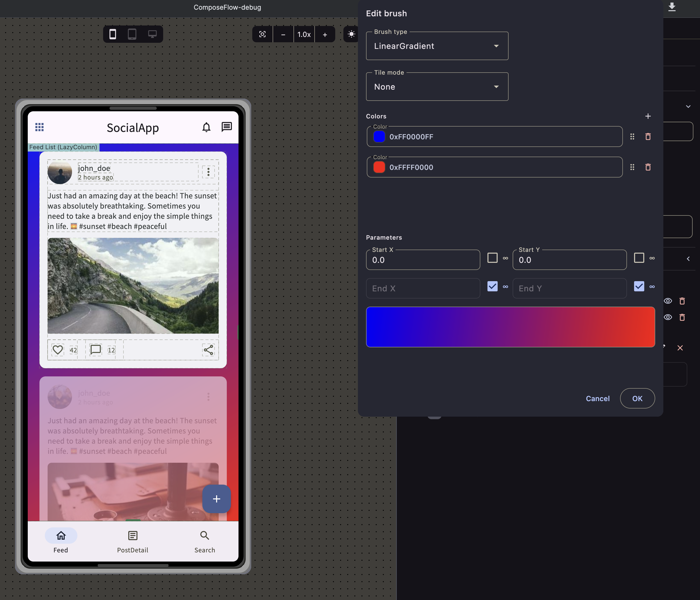Switch to desktop device preview
700x600 pixels.
pos(152,34)
